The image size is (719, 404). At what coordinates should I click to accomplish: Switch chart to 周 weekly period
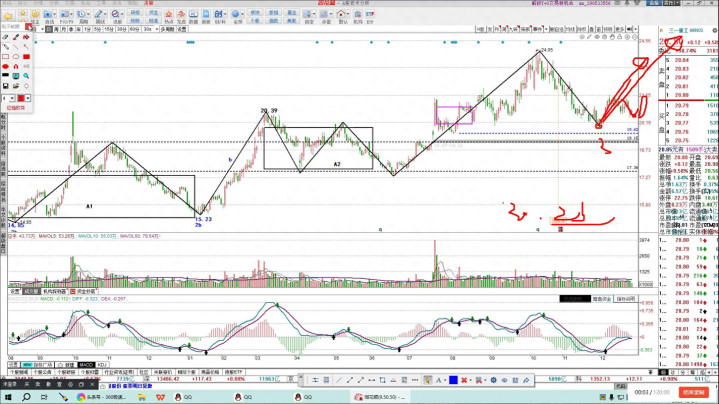[57, 30]
